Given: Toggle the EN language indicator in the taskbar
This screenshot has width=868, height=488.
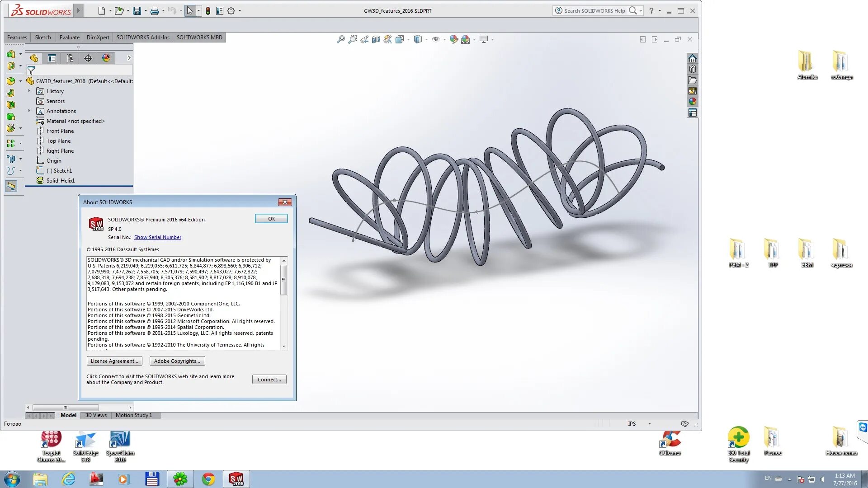Looking at the screenshot, I should point(769,478).
